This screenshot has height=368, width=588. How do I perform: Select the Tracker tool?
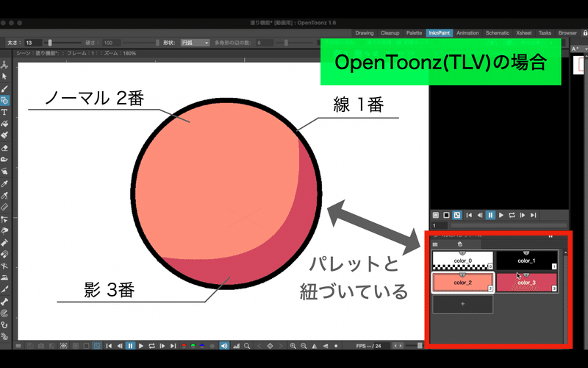(4, 314)
